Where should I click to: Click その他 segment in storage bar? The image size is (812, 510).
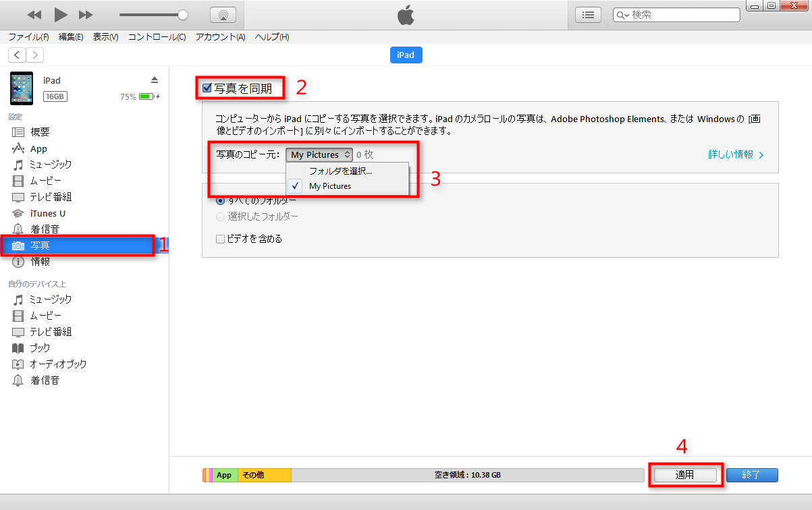point(265,475)
